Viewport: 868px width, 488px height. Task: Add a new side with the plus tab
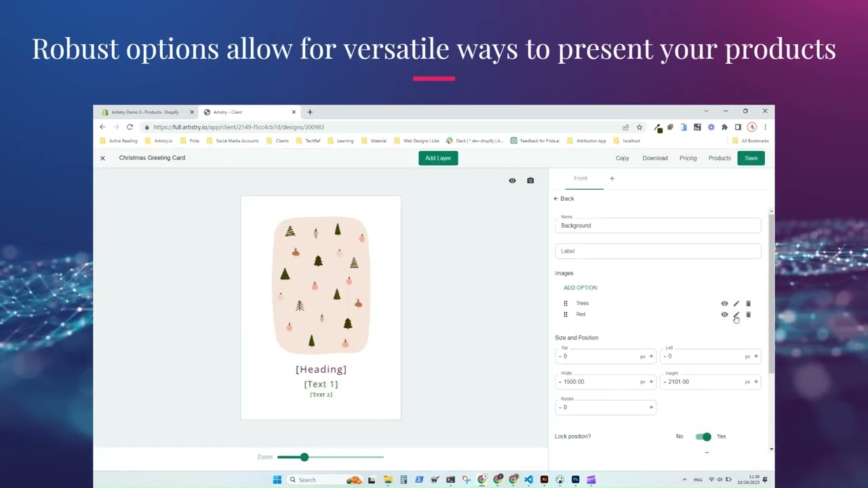tap(612, 178)
